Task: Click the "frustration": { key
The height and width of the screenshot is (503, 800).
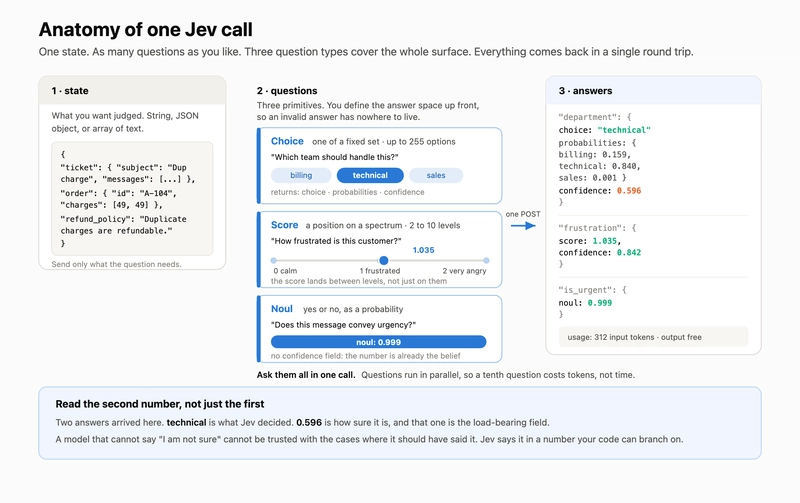Action: [x=597, y=228]
